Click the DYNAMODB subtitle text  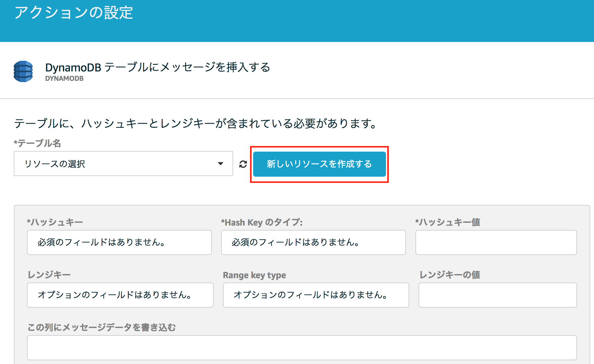pyautogui.click(x=64, y=79)
